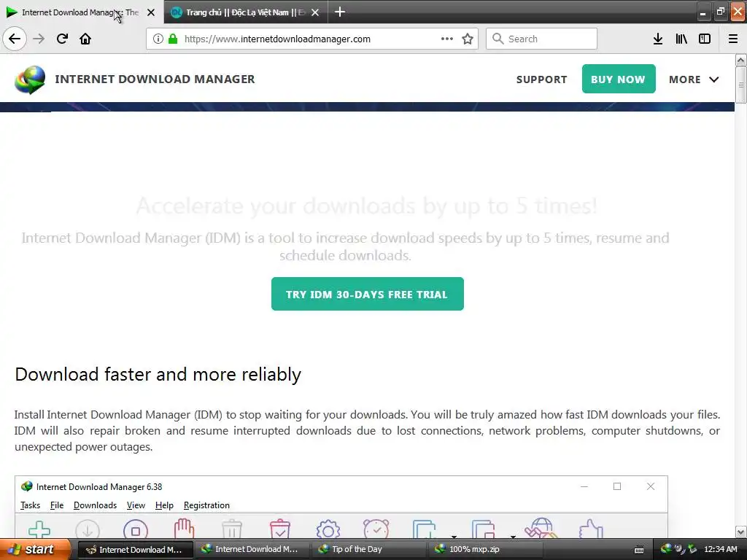Click TRY IDM 30-DAYS FREE TRIAL button
The width and height of the screenshot is (747, 560).
point(368,294)
